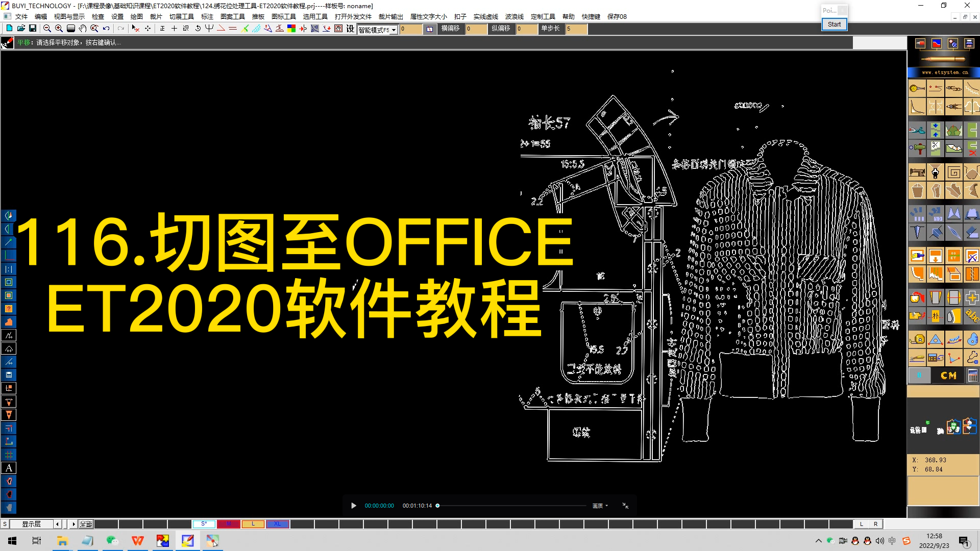Click the spiral square pattern icon
The image size is (980, 551).
pos(954,172)
